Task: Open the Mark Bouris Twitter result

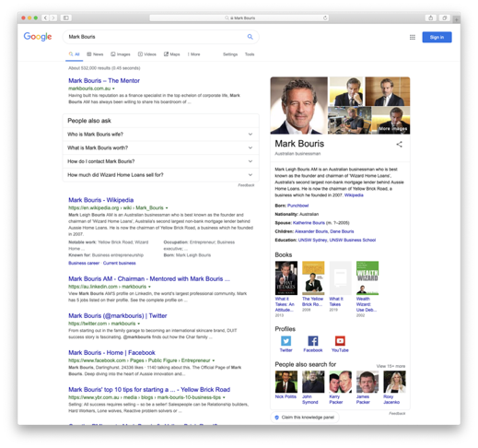Action: 118,315
